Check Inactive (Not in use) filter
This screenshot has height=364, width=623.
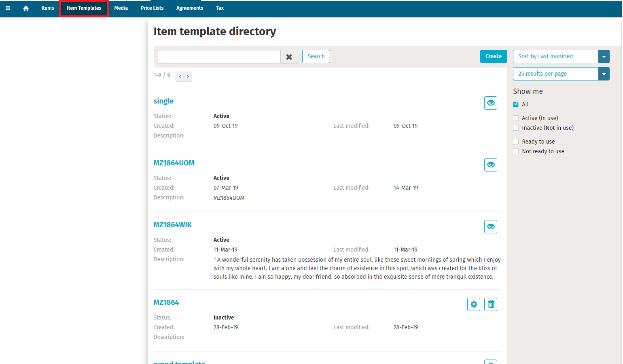pyautogui.click(x=516, y=128)
